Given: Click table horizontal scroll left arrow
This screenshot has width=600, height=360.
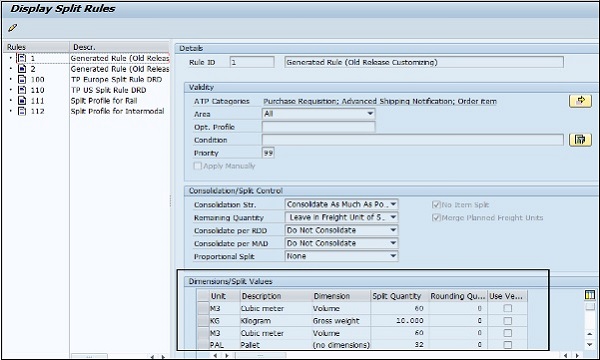Looking at the screenshot, I should click(x=215, y=355).
